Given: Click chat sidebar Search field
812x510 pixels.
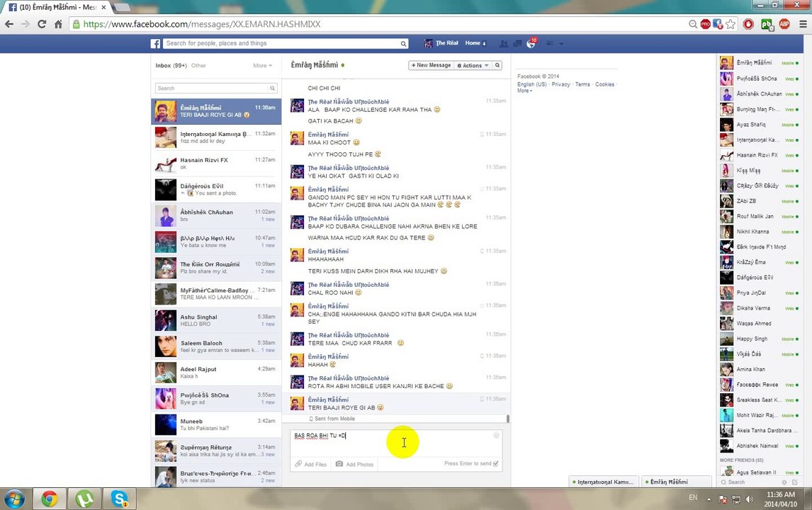Looking at the screenshot, I should 748,482.
